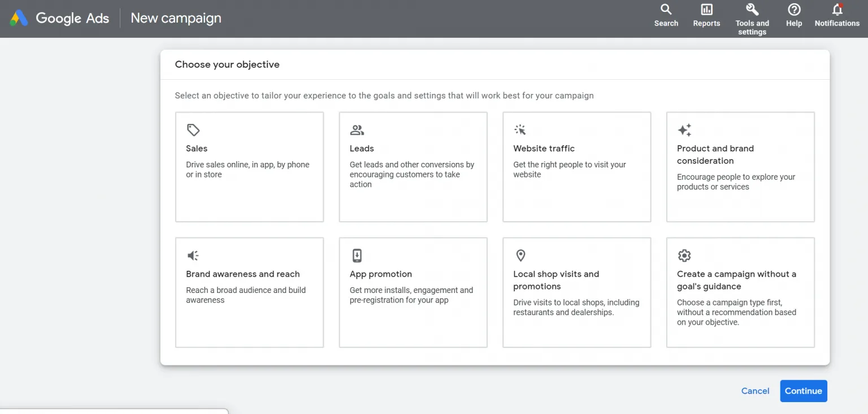Click the Local shop visits pin icon
868x414 pixels.
click(x=520, y=256)
